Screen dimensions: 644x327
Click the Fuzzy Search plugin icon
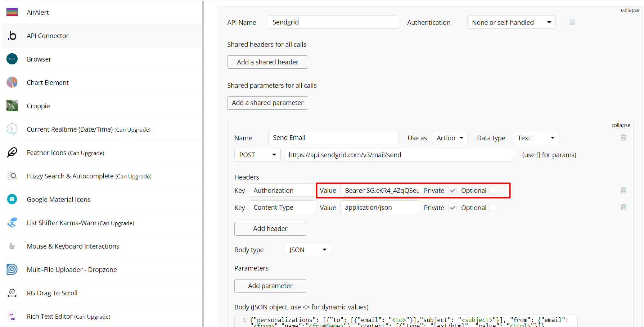(12, 176)
